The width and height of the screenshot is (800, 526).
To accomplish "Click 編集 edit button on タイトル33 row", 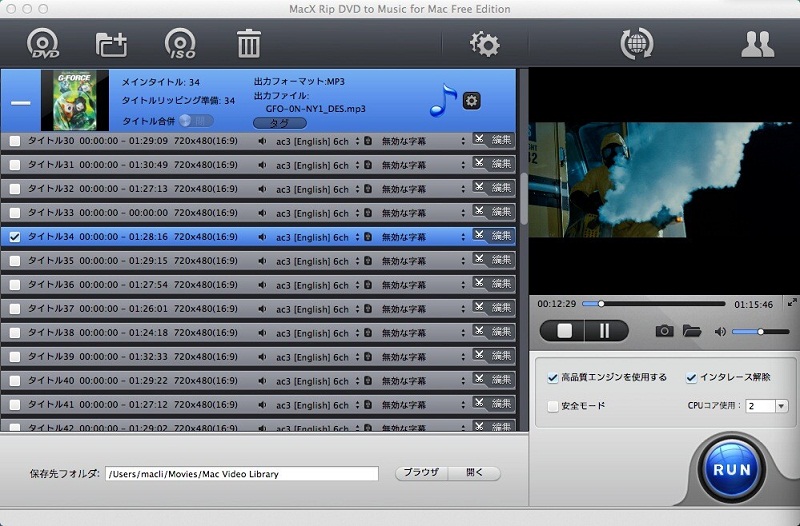I will (501, 211).
